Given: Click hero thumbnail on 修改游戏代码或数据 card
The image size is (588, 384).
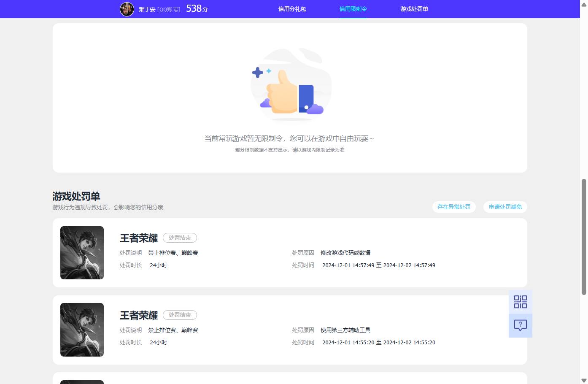Looking at the screenshot, I should pos(82,253).
